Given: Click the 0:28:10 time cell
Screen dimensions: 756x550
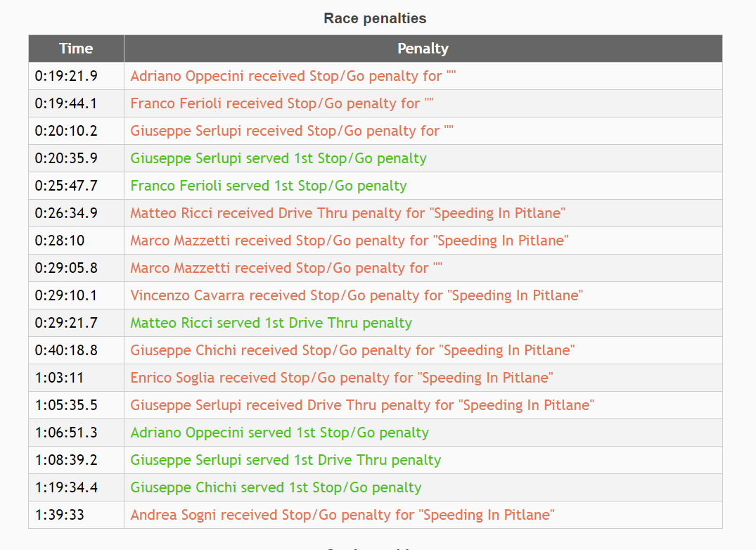Looking at the screenshot, I should [x=60, y=241].
